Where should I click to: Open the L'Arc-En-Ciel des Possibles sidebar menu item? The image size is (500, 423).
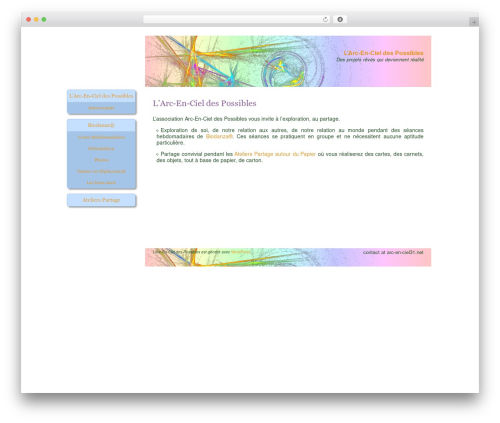pos(101,96)
